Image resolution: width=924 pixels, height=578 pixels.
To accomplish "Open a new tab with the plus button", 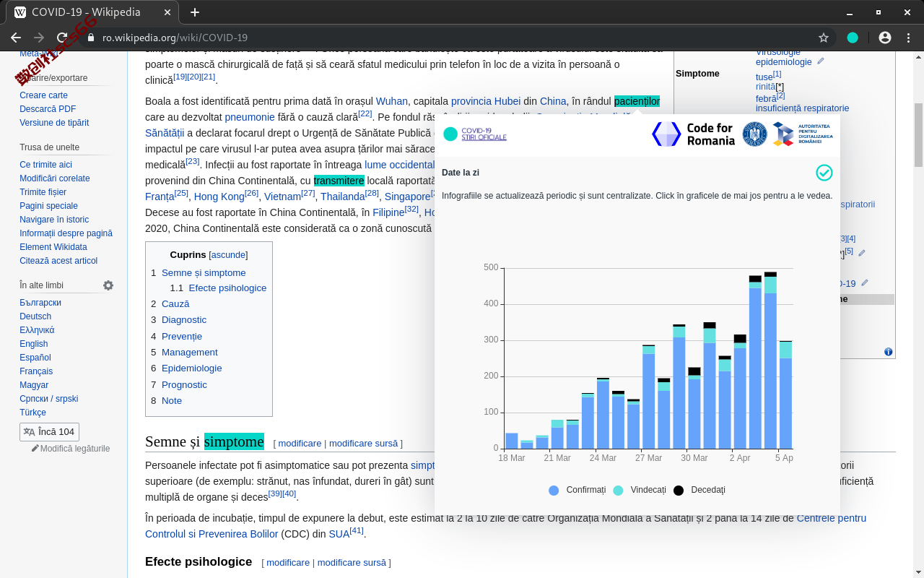I will coord(195,12).
